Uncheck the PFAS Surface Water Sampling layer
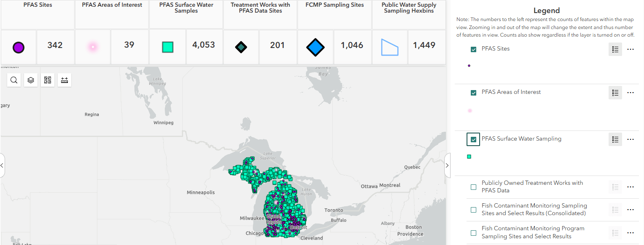The height and width of the screenshot is (245, 644). (x=474, y=139)
